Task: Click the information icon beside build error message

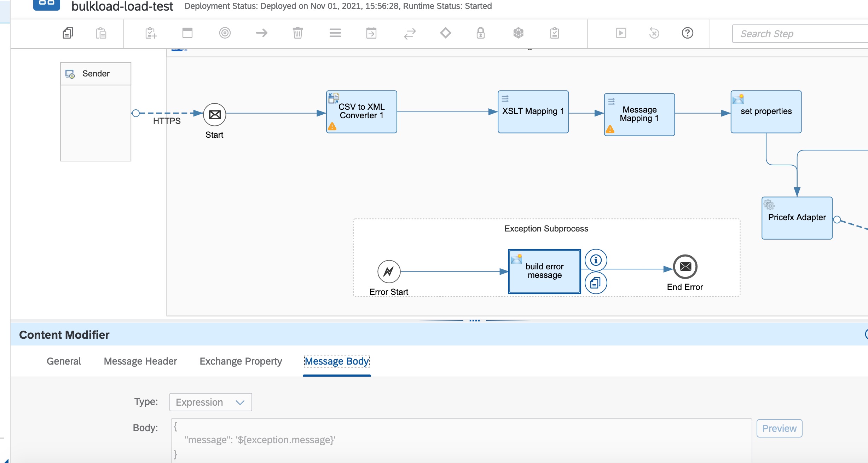Action: [x=596, y=261]
